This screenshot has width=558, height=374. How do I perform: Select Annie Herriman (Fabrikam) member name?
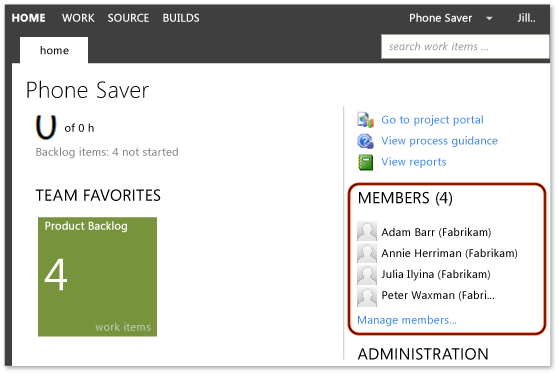449,253
